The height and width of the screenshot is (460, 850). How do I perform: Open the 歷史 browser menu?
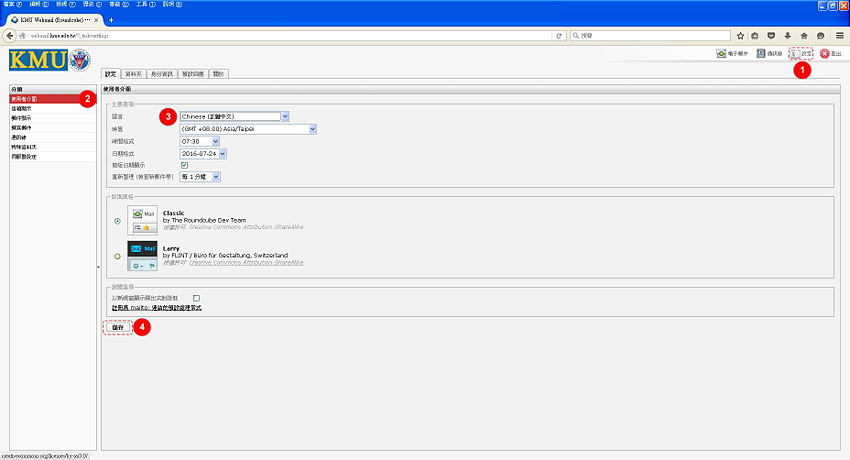click(x=92, y=4)
